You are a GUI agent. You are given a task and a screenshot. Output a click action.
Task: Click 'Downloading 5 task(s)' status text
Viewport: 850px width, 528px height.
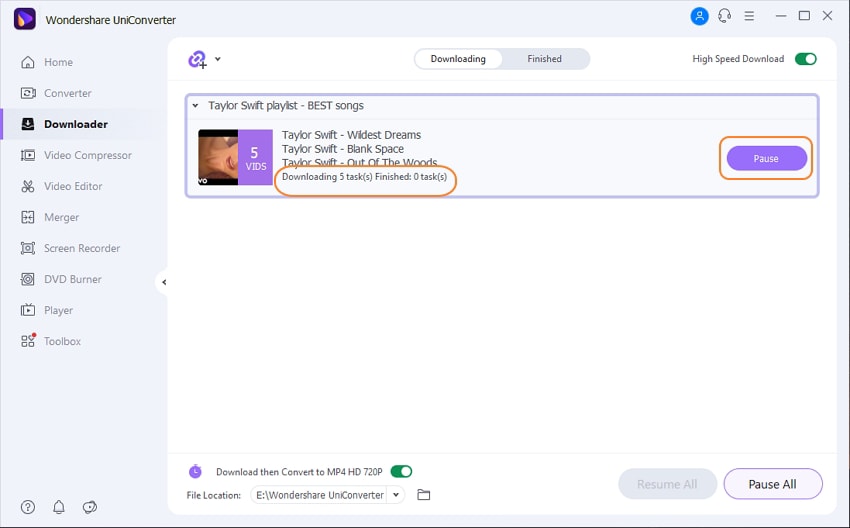click(x=327, y=177)
